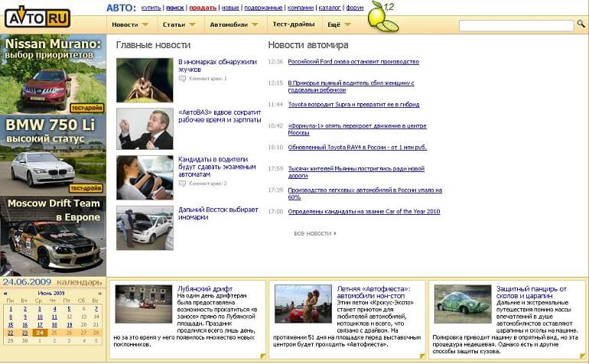
Task: Open продать link in top bar
Action: [x=203, y=8]
